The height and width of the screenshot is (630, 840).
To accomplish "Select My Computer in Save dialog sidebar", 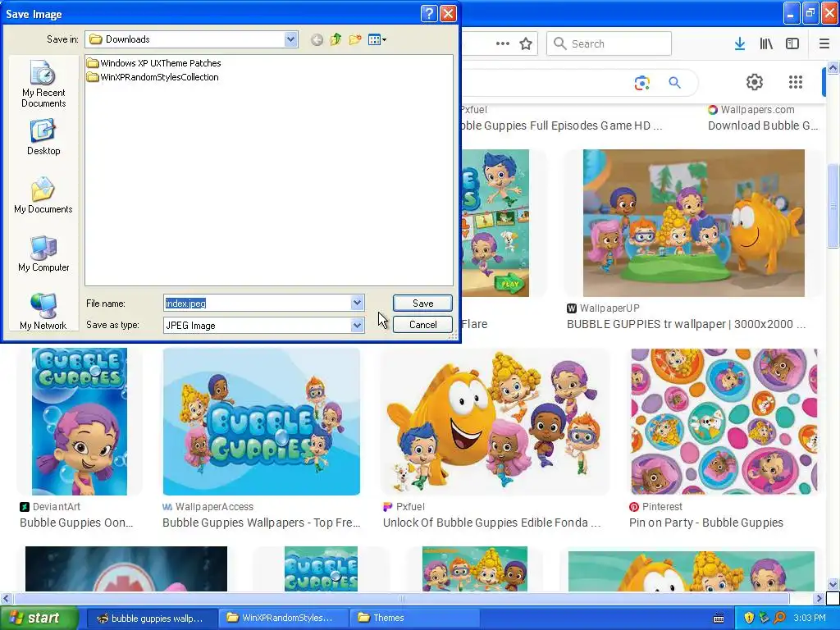I will point(43,254).
